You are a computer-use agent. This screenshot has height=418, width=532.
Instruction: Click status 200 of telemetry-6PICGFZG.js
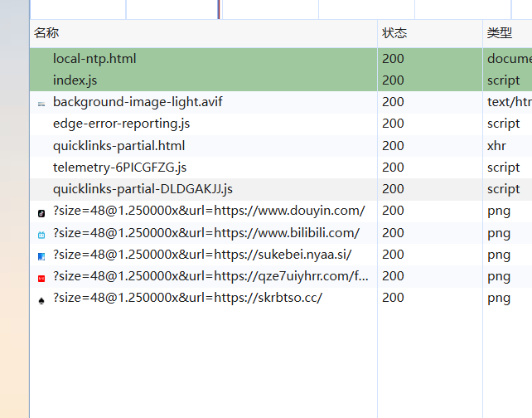pos(393,168)
